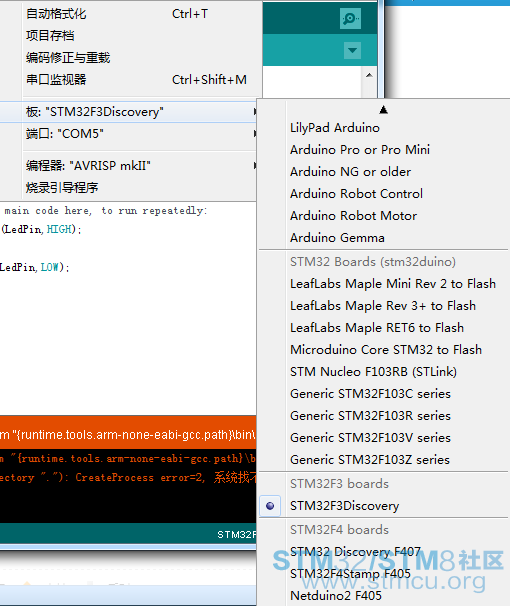Click the 'main code here' comment line

coord(105,211)
